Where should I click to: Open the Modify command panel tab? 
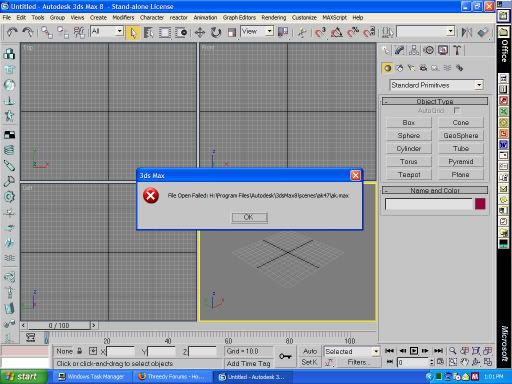point(399,50)
